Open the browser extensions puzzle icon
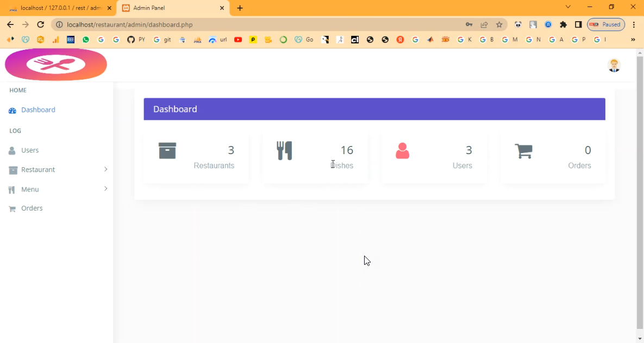Screen dimensions: 644x343 coord(563,24)
